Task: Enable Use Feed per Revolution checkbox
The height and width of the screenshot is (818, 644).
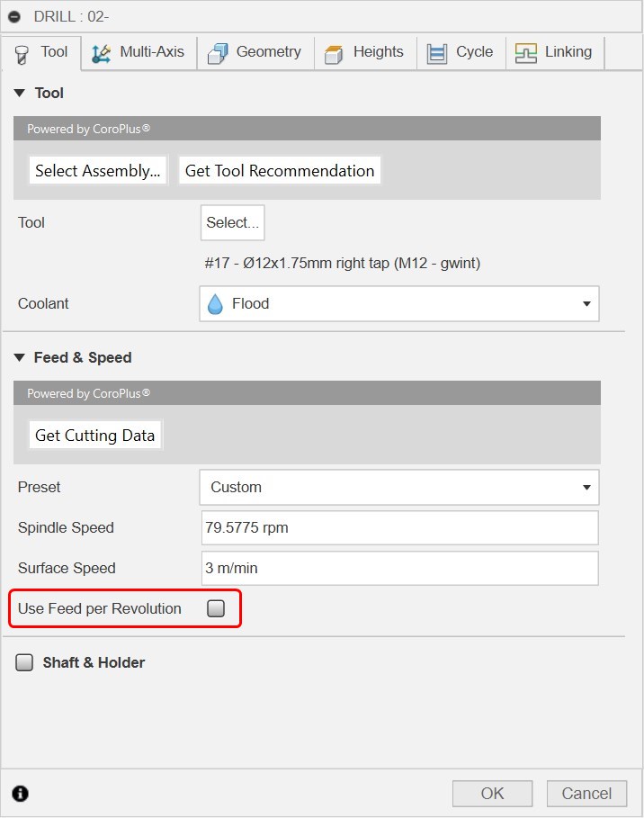Action: tap(216, 609)
